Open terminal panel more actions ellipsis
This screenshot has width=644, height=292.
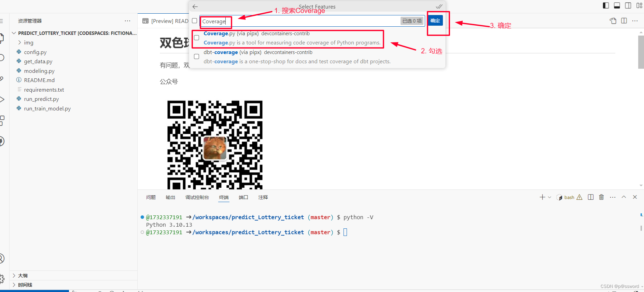point(613,197)
